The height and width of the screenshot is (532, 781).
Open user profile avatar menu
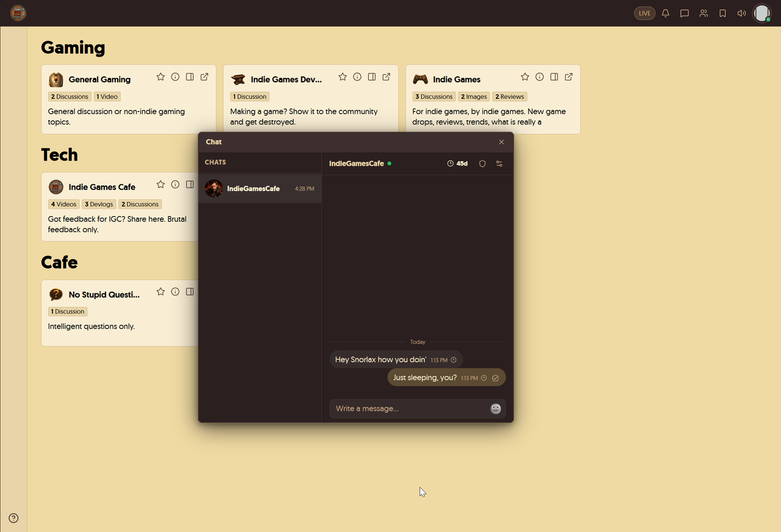762,13
